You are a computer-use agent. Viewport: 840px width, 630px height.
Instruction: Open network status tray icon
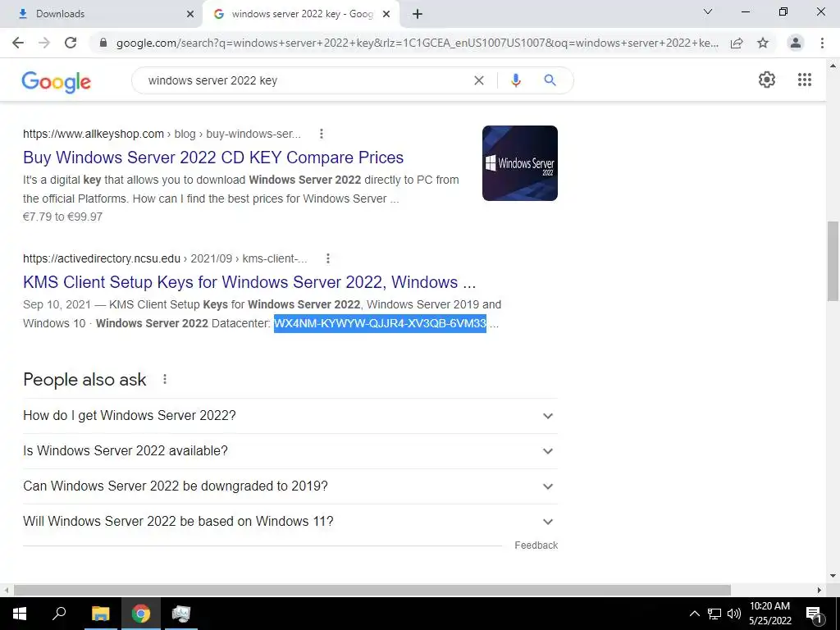(x=714, y=614)
